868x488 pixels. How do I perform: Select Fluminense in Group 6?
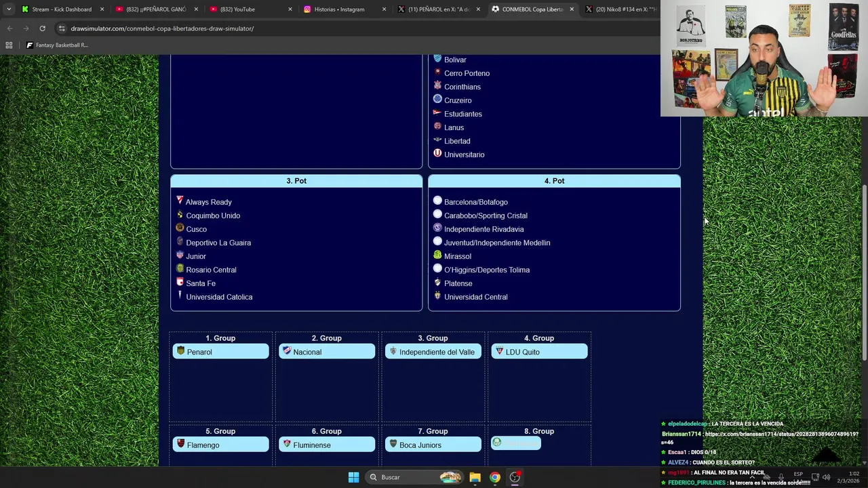pyautogui.click(x=327, y=445)
